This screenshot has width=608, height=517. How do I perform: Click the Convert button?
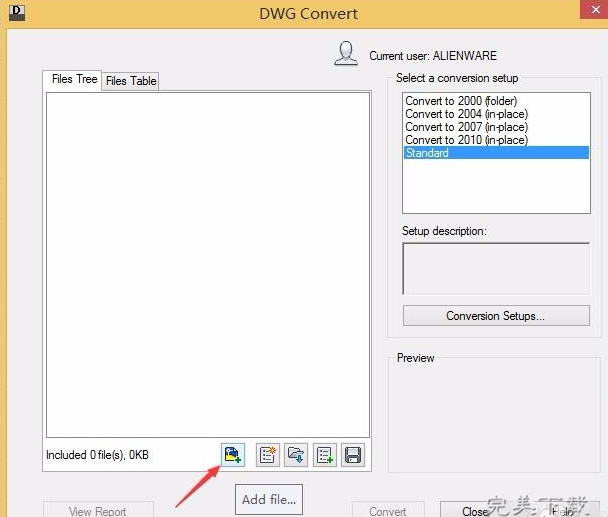click(388, 510)
